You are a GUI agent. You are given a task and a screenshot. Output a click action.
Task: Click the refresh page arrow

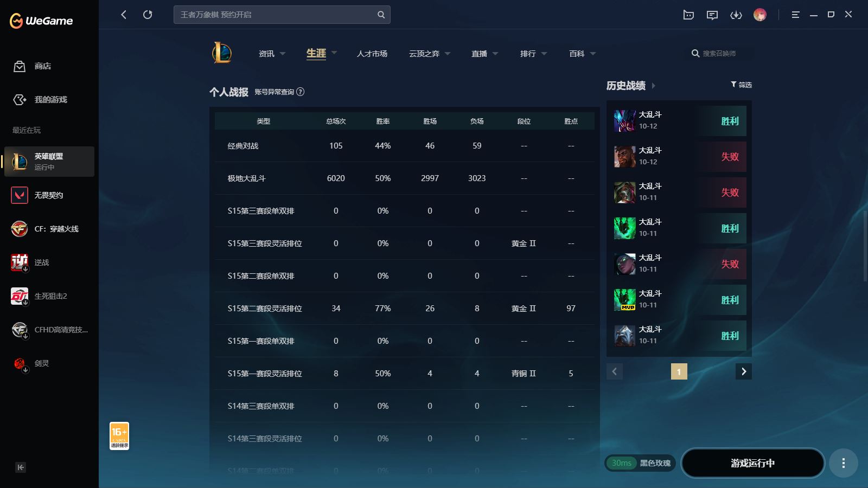[x=148, y=15]
